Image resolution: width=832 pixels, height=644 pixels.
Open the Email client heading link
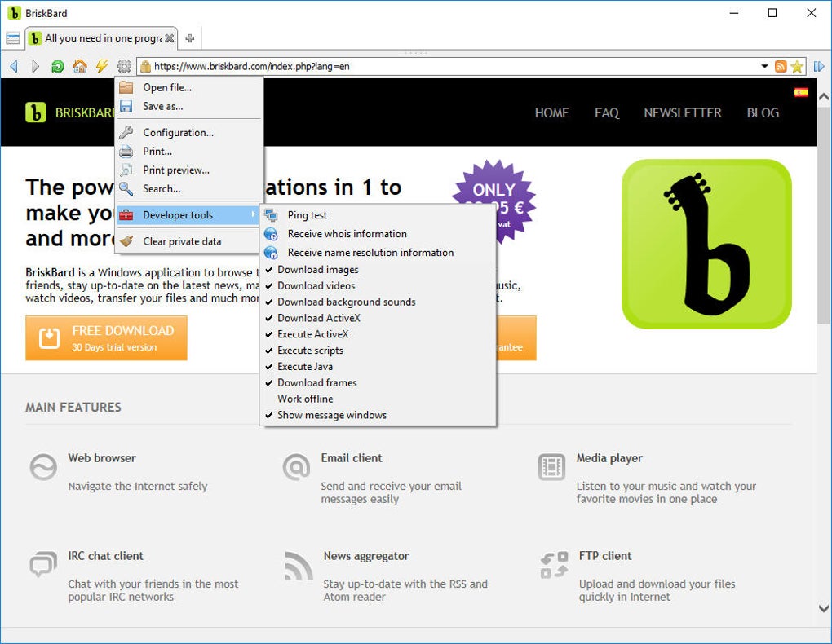352,458
